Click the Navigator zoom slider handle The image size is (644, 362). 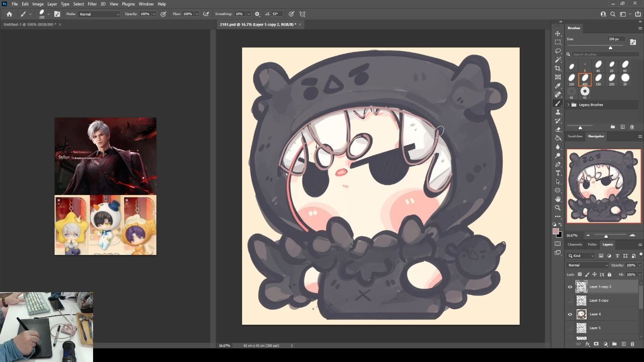606,236
